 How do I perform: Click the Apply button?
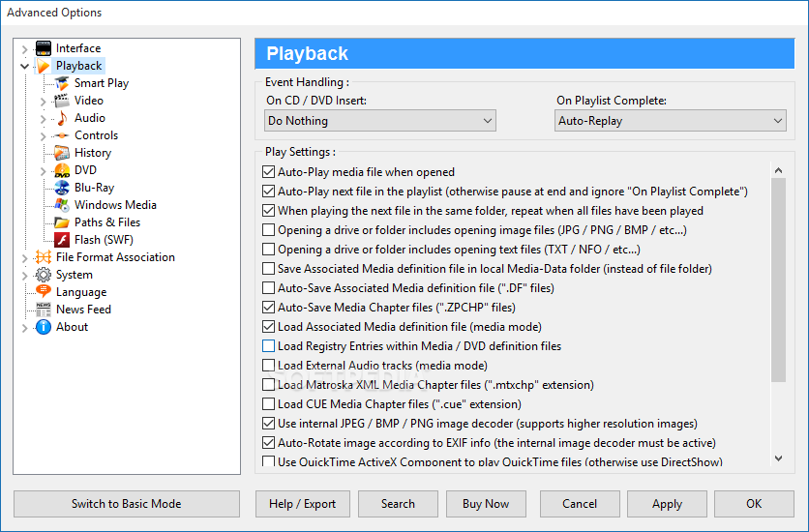[667, 504]
